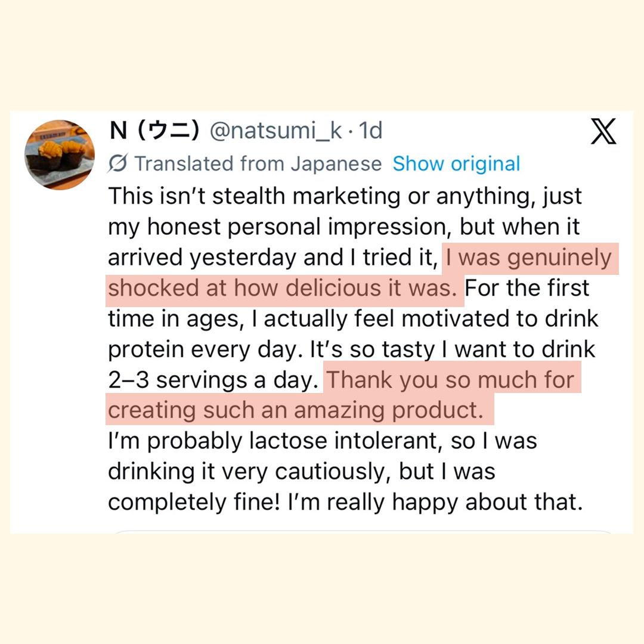
Task: Click the text "drinking it very cautiously"
Action: 250,472
